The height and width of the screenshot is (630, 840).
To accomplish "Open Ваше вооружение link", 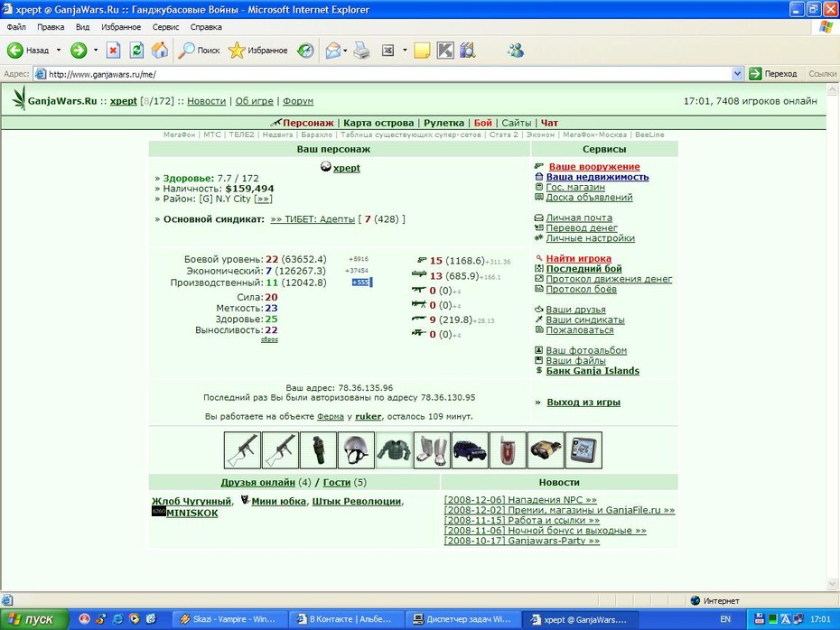I will (593, 166).
